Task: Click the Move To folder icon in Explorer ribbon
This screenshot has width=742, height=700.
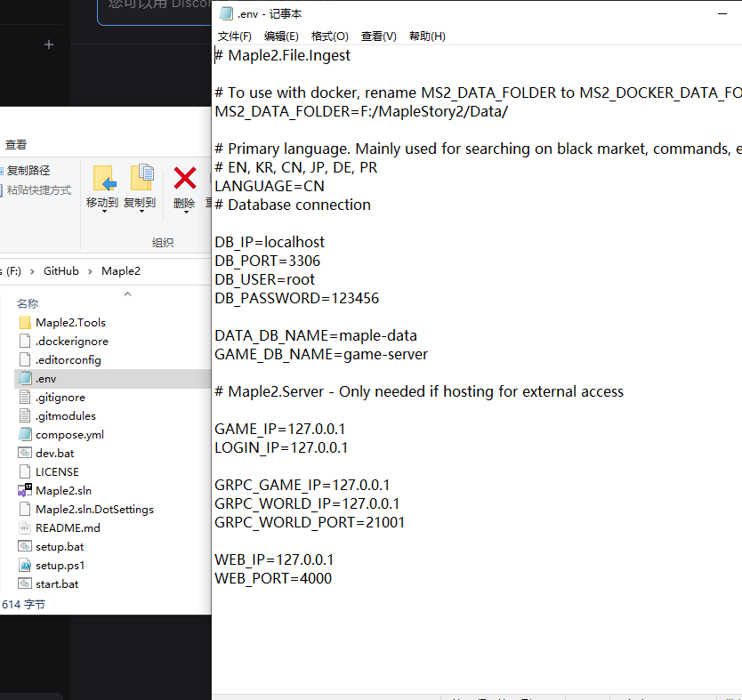Action: [105, 178]
